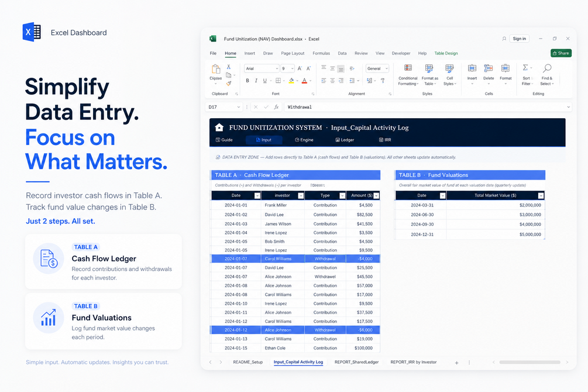Screen dimensions: 588x392
Task: Open Cell Styles gallery icon
Action: pyautogui.click(x=449, y=68)
